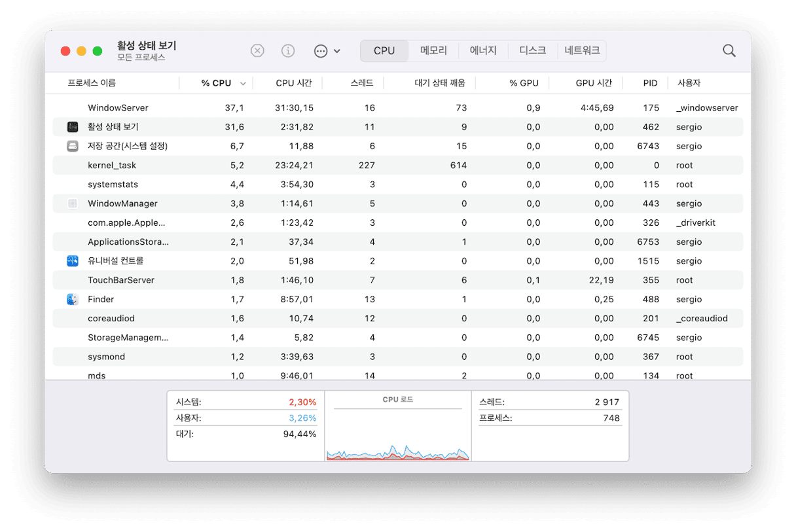Click the green zoom window button
796x532 pixels.
[x=97, y=50]
